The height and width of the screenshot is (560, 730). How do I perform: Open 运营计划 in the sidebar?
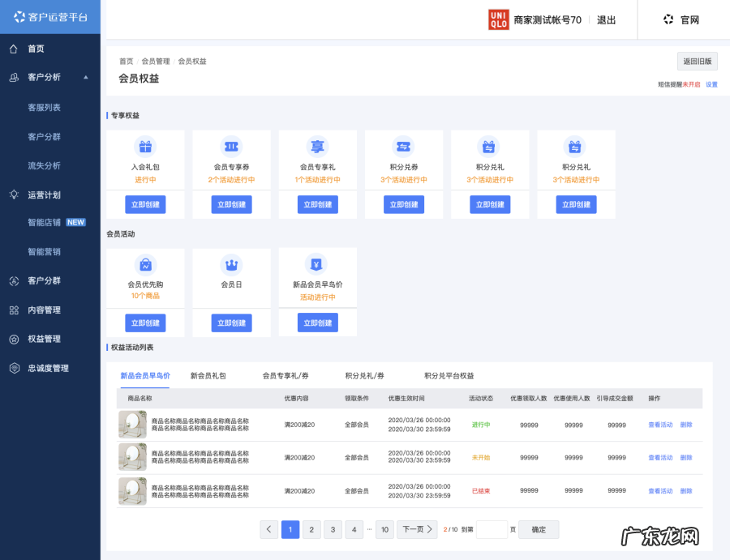point(44,195)
